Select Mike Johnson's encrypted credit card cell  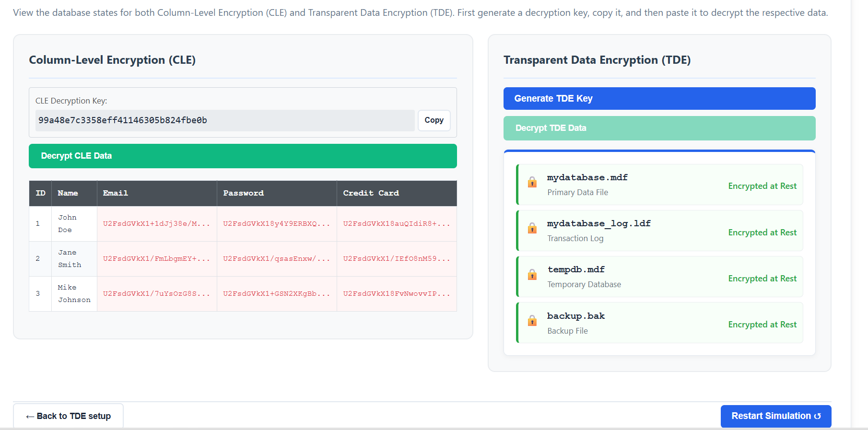click(396, 294)
